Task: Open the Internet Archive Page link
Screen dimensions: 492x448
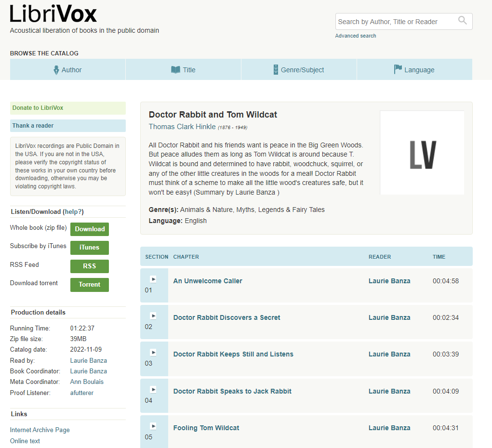Action: 40,430
